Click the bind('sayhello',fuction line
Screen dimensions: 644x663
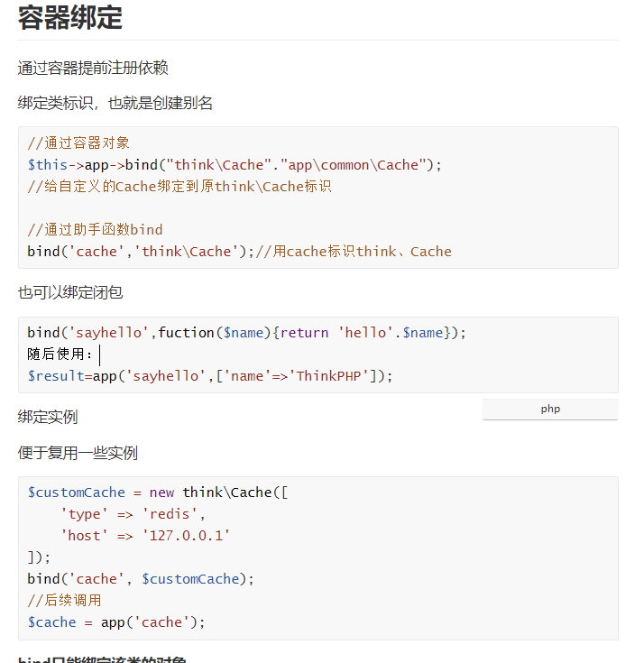(x=246, y=332)
